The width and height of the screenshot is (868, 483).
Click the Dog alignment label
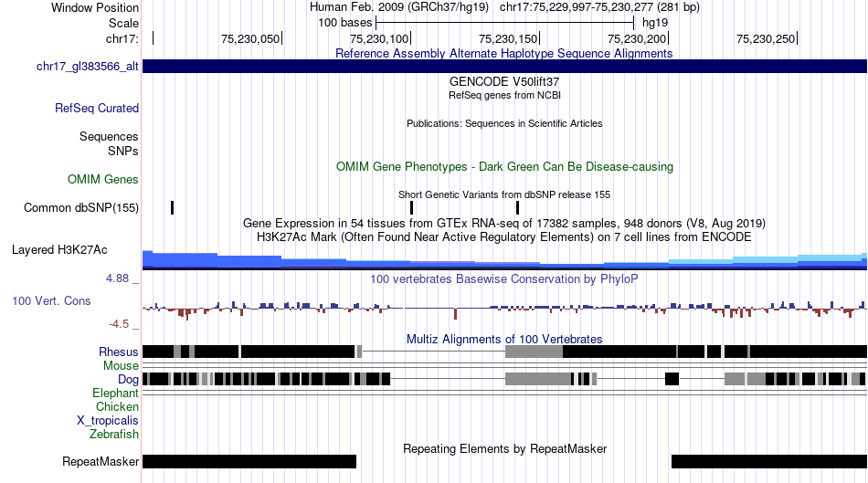click(x=129, y=379)
